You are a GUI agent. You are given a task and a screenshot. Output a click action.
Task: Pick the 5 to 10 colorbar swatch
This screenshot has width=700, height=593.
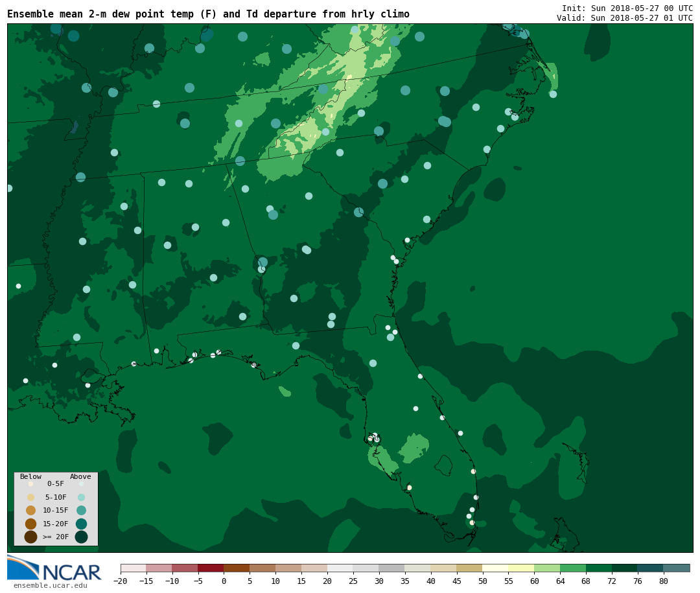[262, 568]
